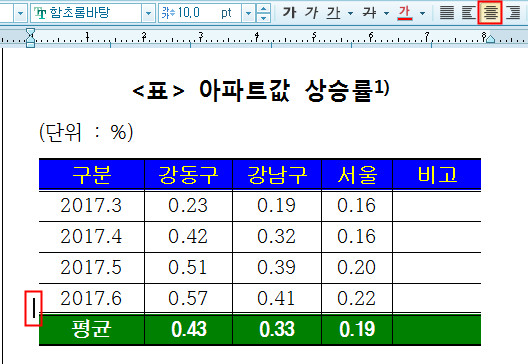
Task: Open strikethrough options dropdown arrow
Action: point(387,13)
